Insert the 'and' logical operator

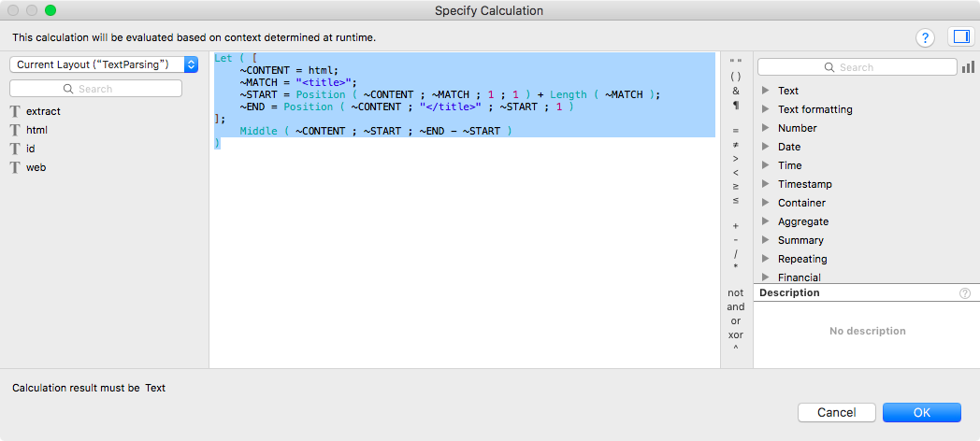[736, 306]
